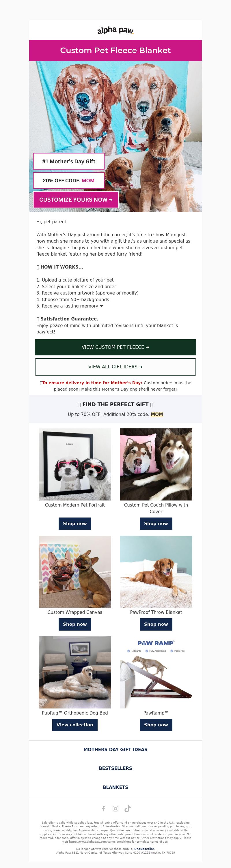The image size is (231, 868).
Task: Open BLANKETS menu link
Action: (115, 787)
